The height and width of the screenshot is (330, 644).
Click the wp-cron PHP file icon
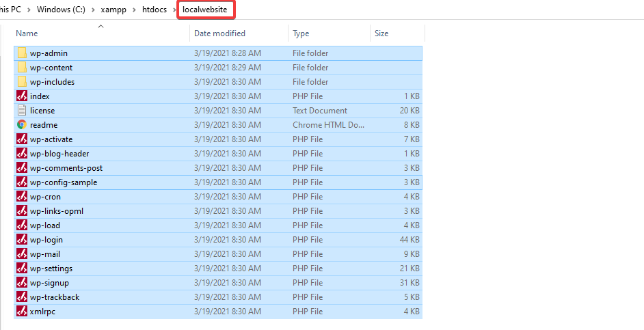[22, 197]
